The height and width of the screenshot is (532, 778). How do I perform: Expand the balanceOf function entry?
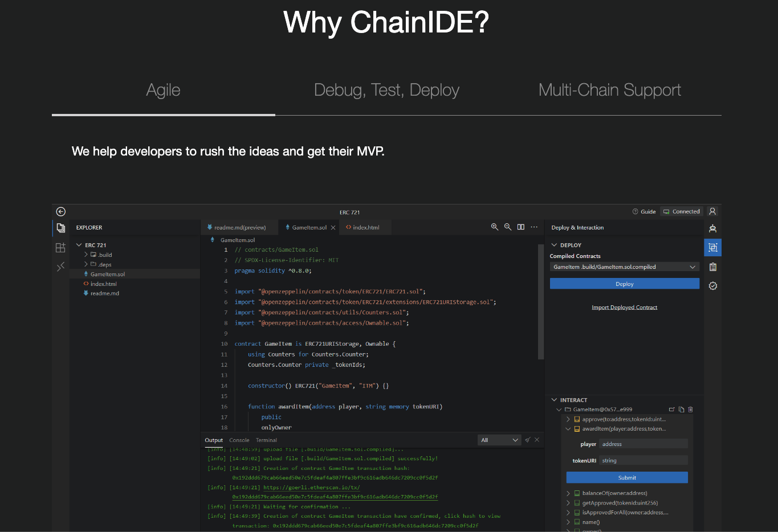point(568,493)
